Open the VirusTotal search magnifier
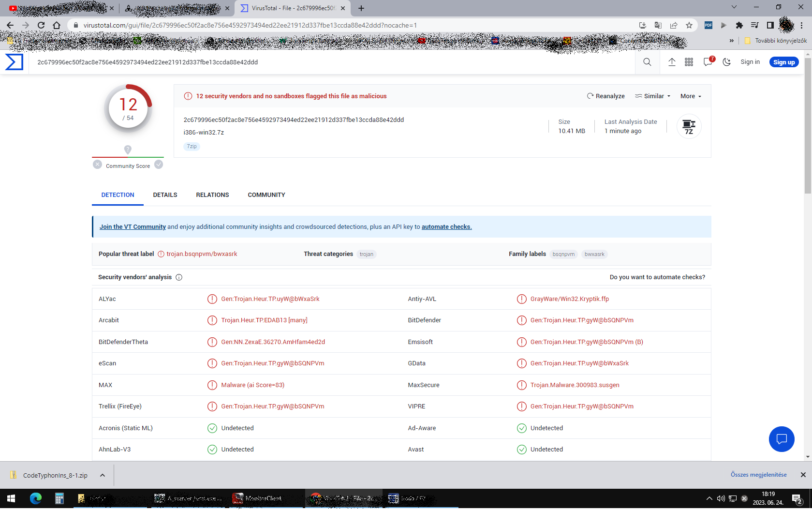The width and height of the screenshot is (812, 511). pyautogui.click(x=647, y=62)
